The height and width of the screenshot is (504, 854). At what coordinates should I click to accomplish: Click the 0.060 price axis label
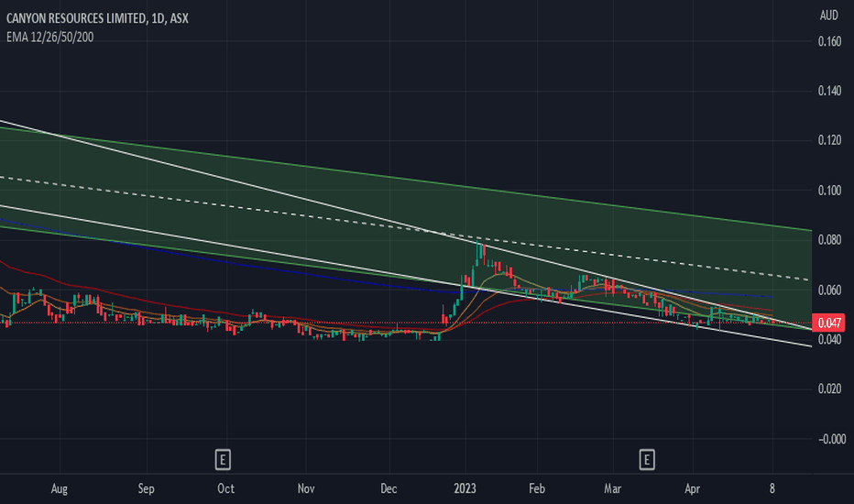coord(829,290)
